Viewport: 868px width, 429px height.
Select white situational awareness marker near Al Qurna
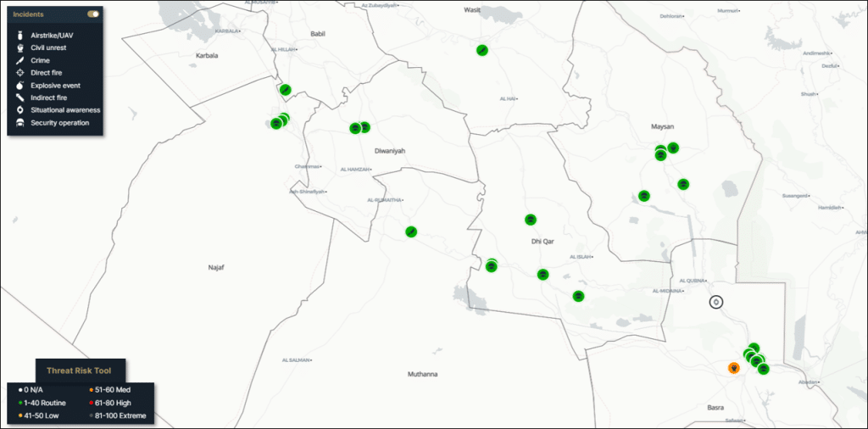[x=717, y=302]
